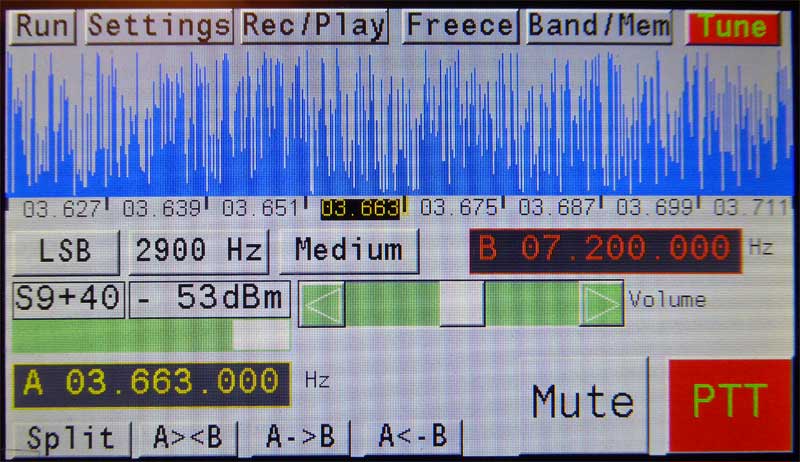Viewport: 800px width, 462px height.
Task: Tune to 03.639 on the frequency scale
Action: point(161,209)
